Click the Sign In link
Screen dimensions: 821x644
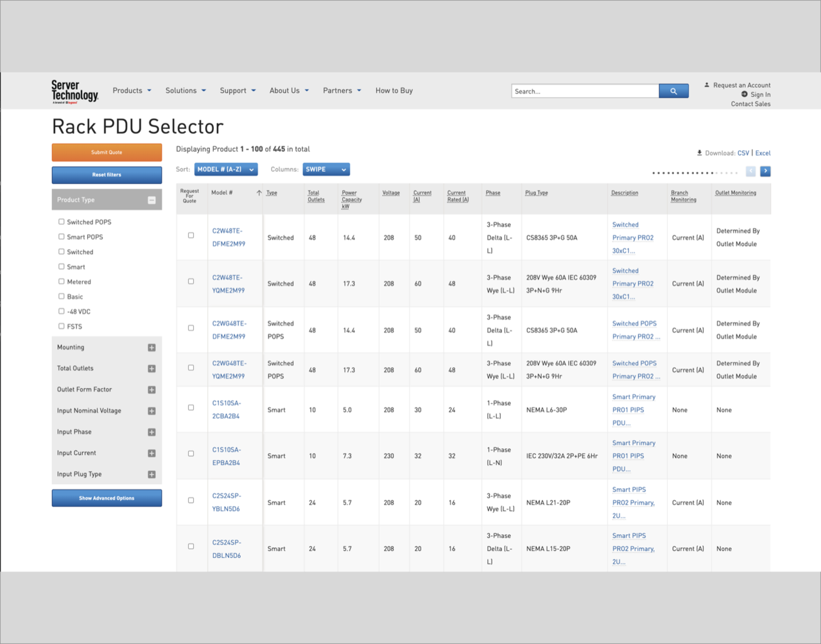[760, 94]
